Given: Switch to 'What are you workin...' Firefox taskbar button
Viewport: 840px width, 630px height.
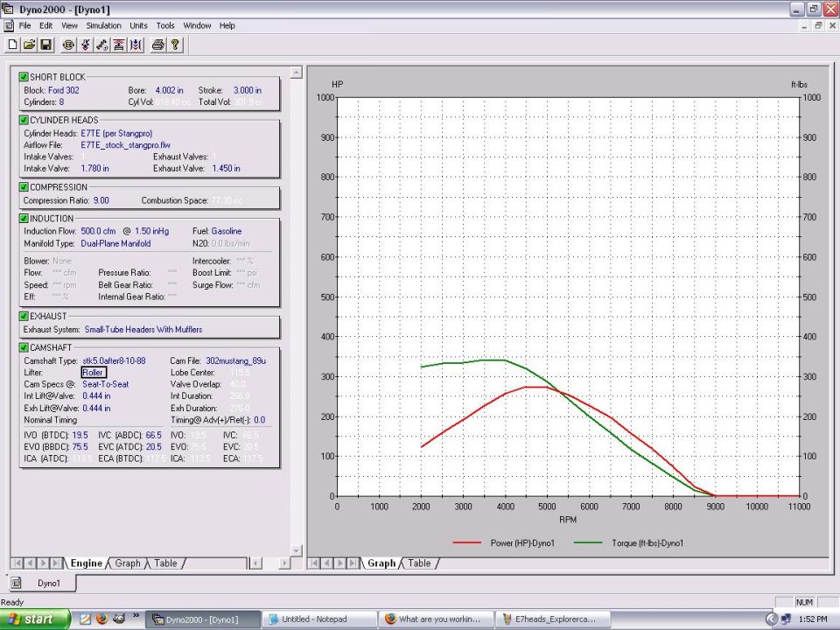Looking at the screenshot, I should tap(436, 619).
